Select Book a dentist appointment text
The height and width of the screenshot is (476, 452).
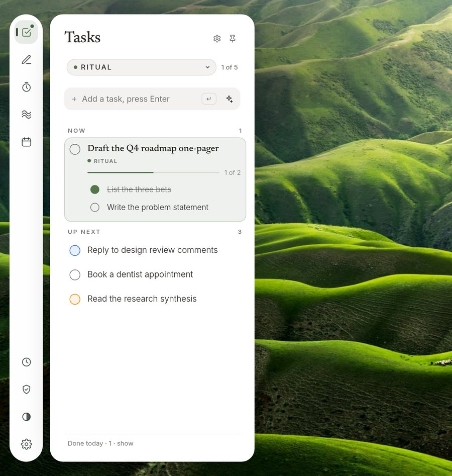point(140,274)
